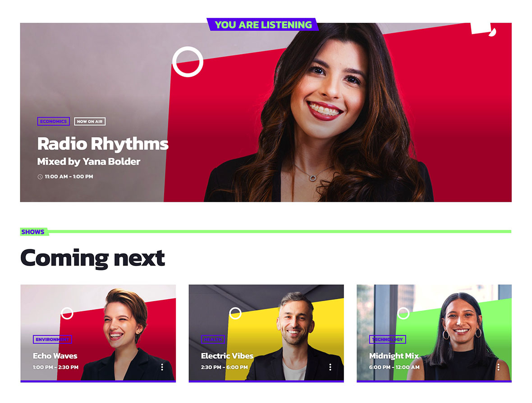
Task: Open the Electric Vibes three-dot menu
Action: (330, 367)
